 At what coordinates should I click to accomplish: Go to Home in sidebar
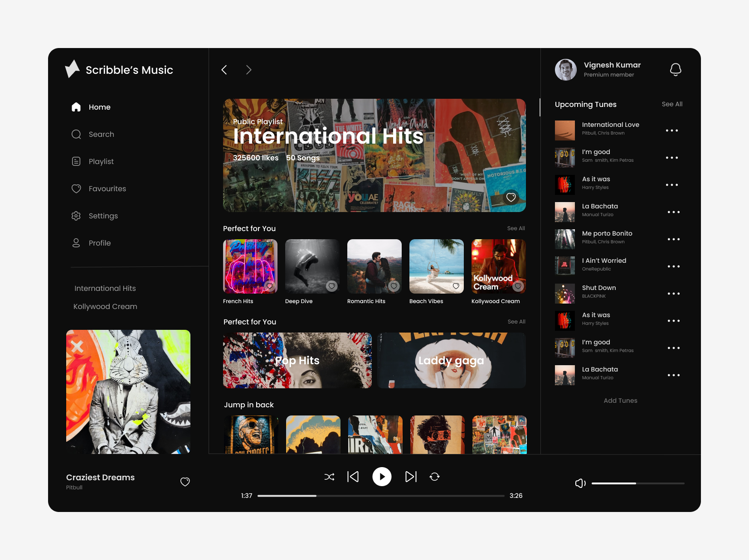click(91, 107)
